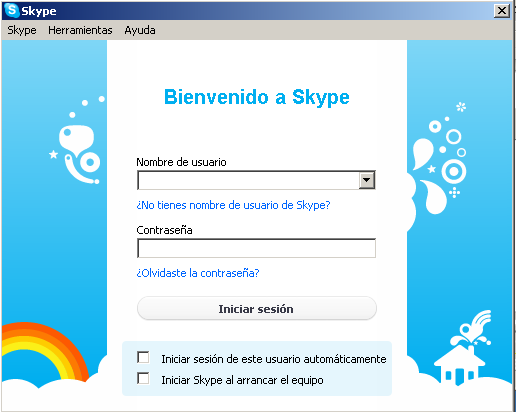Close the Skype login window
The width and height of the screenshot is (516, 412).
502,11
